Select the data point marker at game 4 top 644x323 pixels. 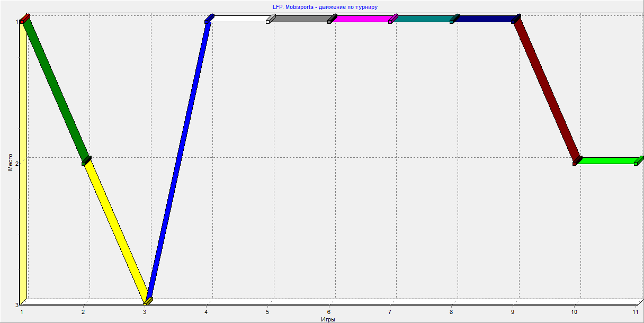tap(208, 20)
